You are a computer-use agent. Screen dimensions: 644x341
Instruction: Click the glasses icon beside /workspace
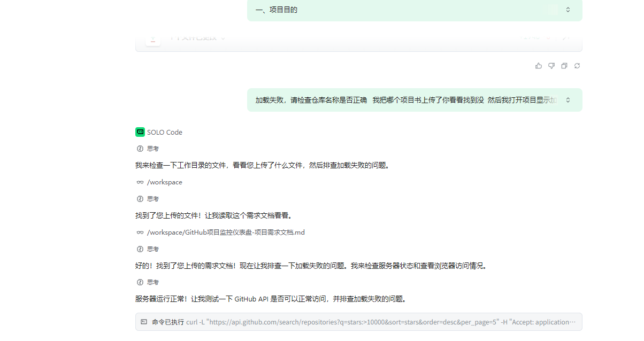tap(140, 182)
